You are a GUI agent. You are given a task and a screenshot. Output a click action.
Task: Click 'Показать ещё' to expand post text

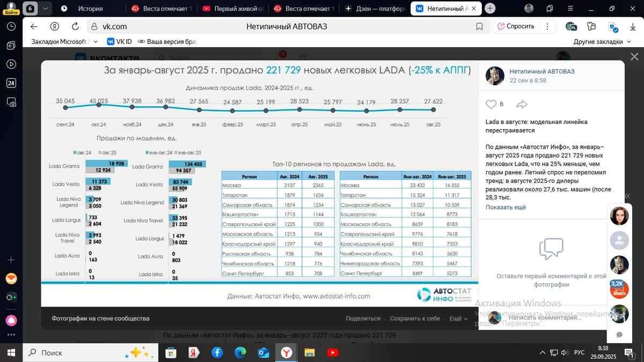(x=506, y=208)
